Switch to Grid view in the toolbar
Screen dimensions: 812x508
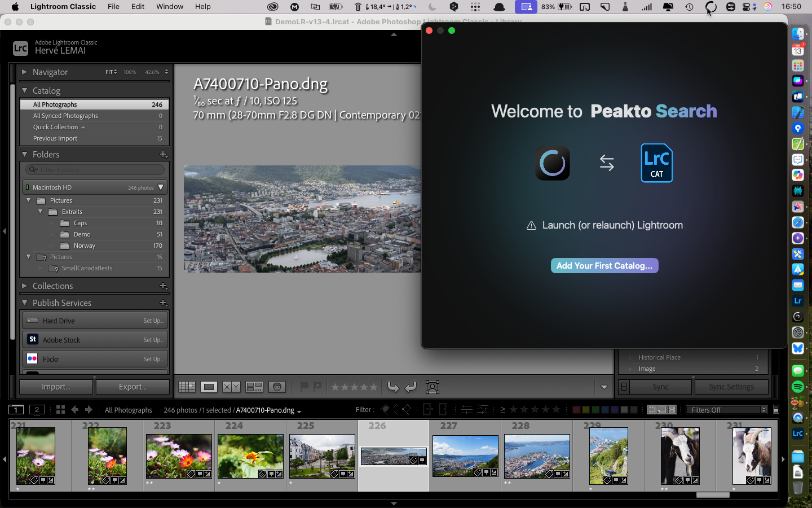point(187,387)
